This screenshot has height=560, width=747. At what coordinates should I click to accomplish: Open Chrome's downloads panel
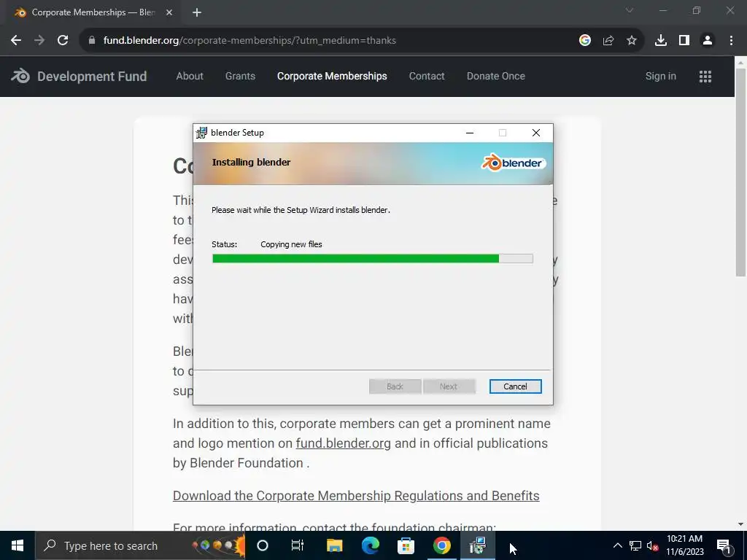pyautogui.click(x=661, y=41)
